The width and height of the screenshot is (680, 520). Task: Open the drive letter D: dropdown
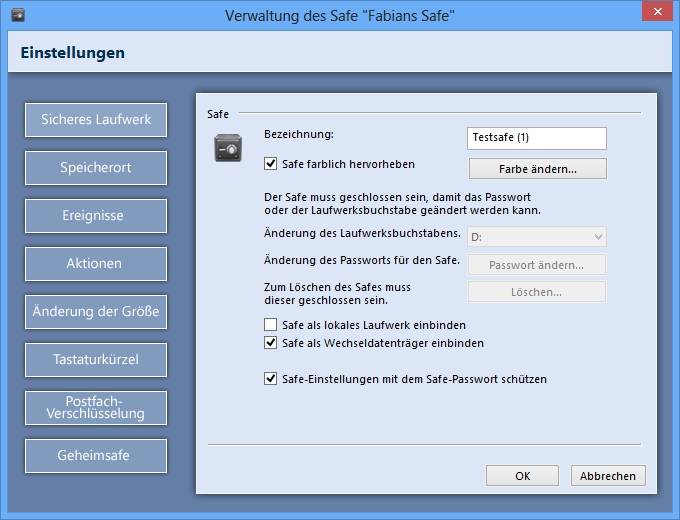coord(537,237)
